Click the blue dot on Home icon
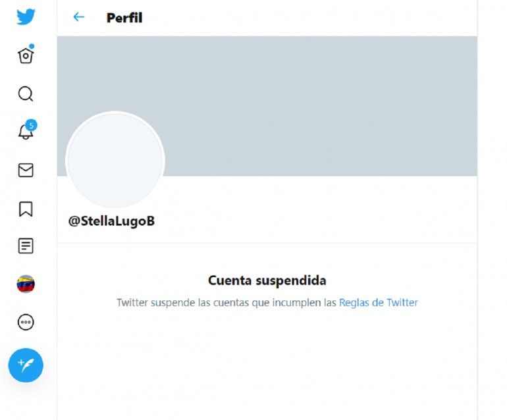507x420 pixels. click(32, 46)
